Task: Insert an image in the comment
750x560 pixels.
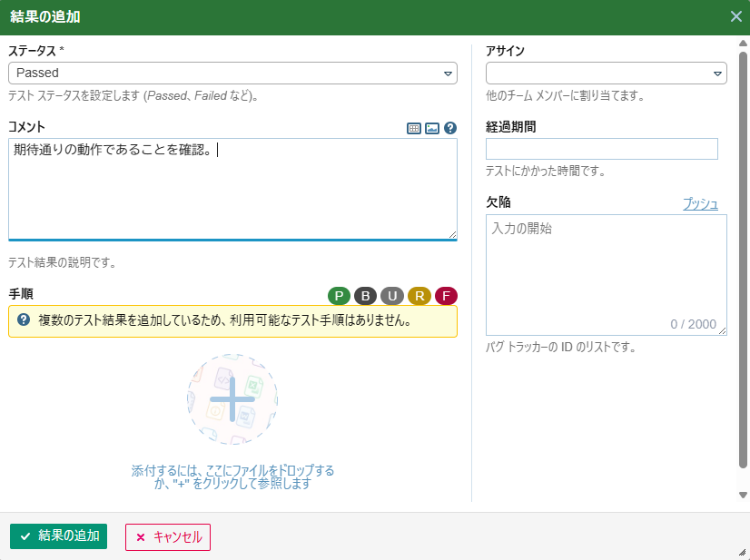Action: pyautogui.click(x=432, y=129)
